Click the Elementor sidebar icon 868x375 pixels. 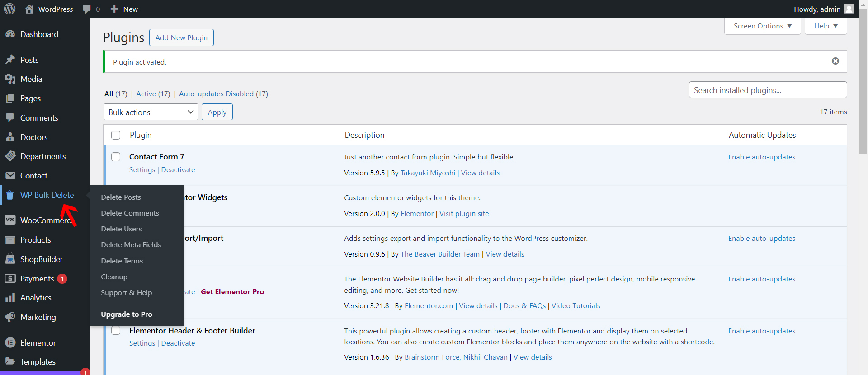(10, 343)
